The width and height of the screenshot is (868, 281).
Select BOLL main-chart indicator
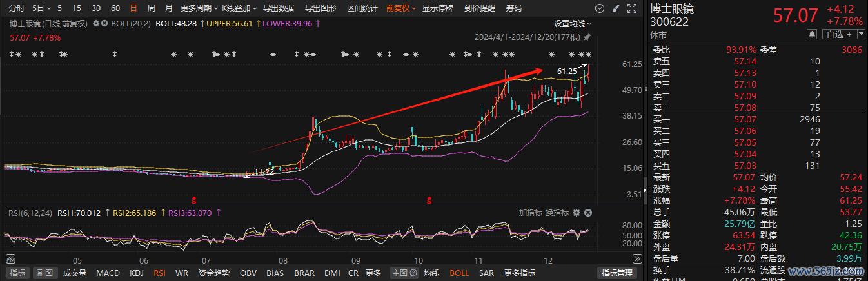click(x=460, y=273)
